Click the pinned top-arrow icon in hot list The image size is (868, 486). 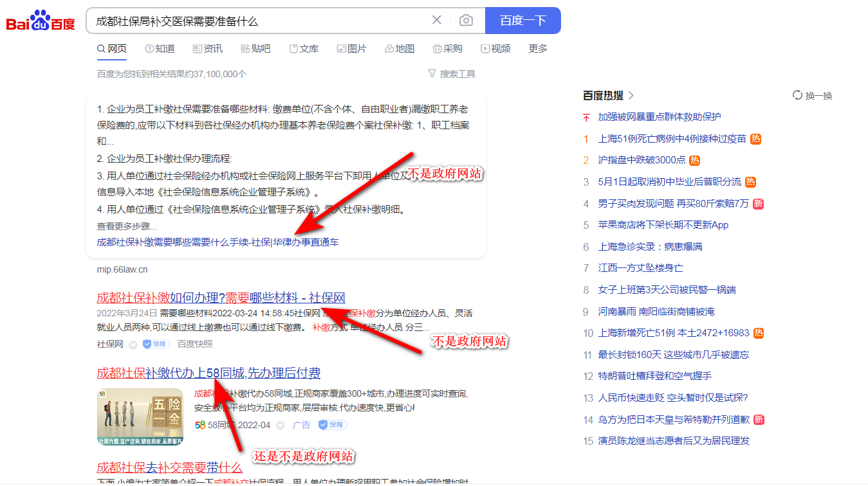(x=586, y=117)
